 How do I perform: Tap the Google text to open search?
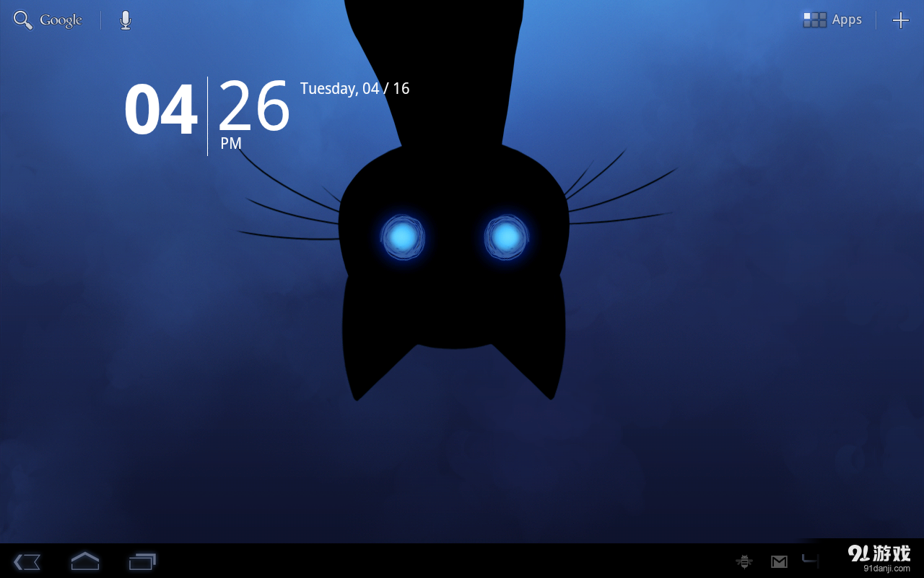(x=61, y=20)
